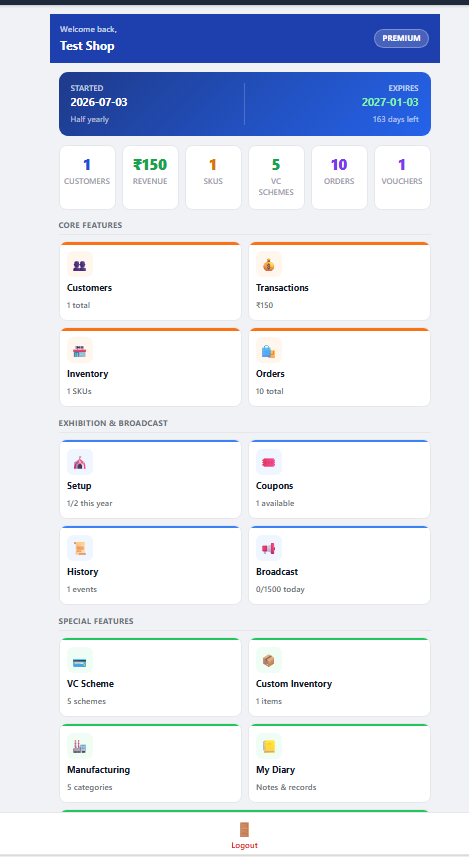Select the History scroll icon
Viewport: 469px width, 858px height.
(x=80, y=549)
